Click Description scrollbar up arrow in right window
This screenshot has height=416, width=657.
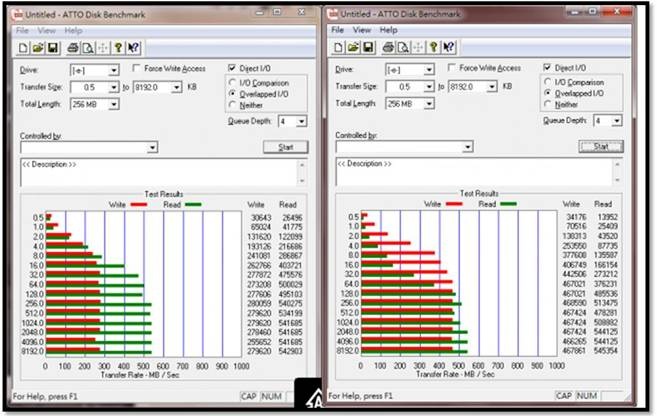(x=617, y=164)
